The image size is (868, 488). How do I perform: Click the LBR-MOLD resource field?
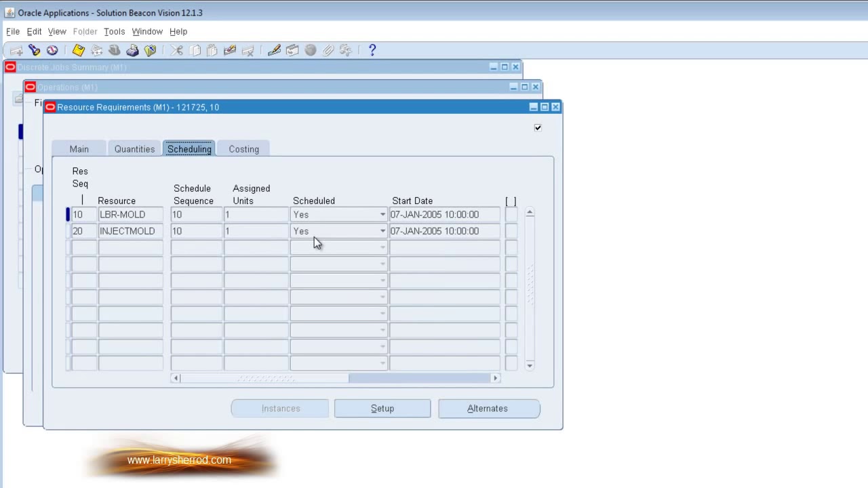pyautogui.click(x=131, y=215)
